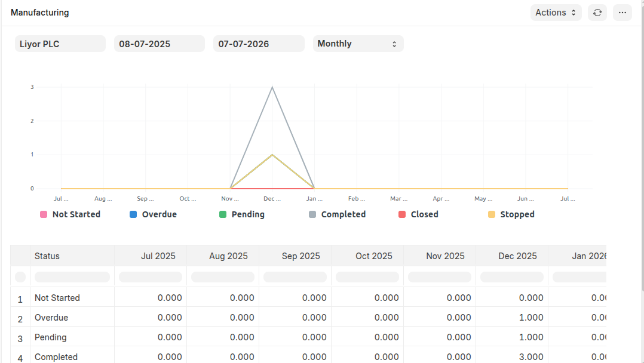644x363 pixels.
Task: Click the 07-07-2026 to date field
Action: [258, 44]
